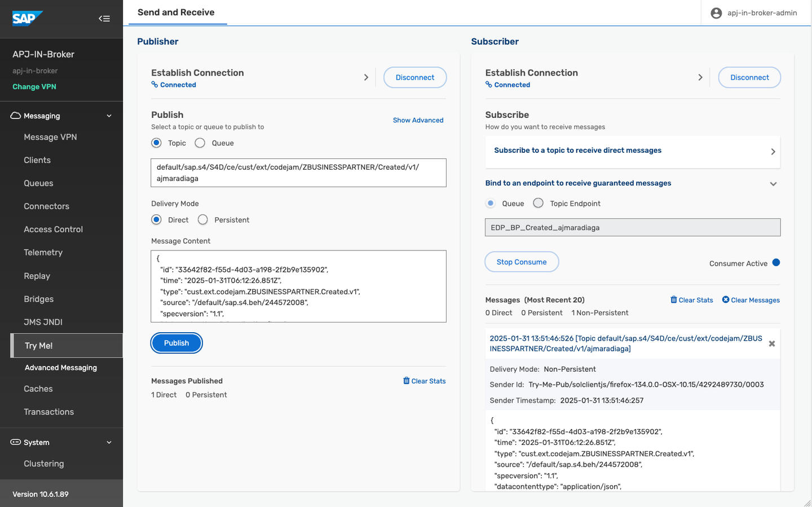Expand Subscriber Establish Connection chevron
The image size is (812, 507).
click(x=700, y=77)
